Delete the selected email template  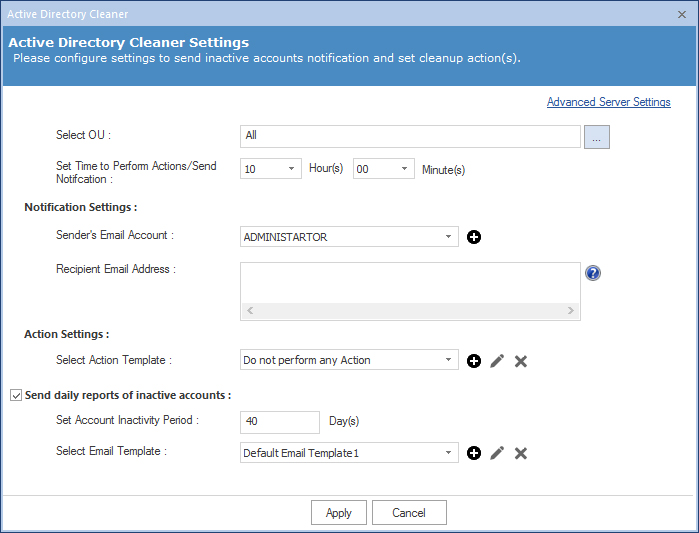coord(520,453)
